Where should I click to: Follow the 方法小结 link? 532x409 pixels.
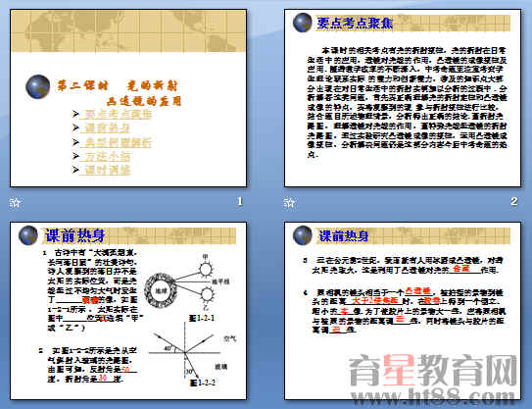tap(105, 156)
